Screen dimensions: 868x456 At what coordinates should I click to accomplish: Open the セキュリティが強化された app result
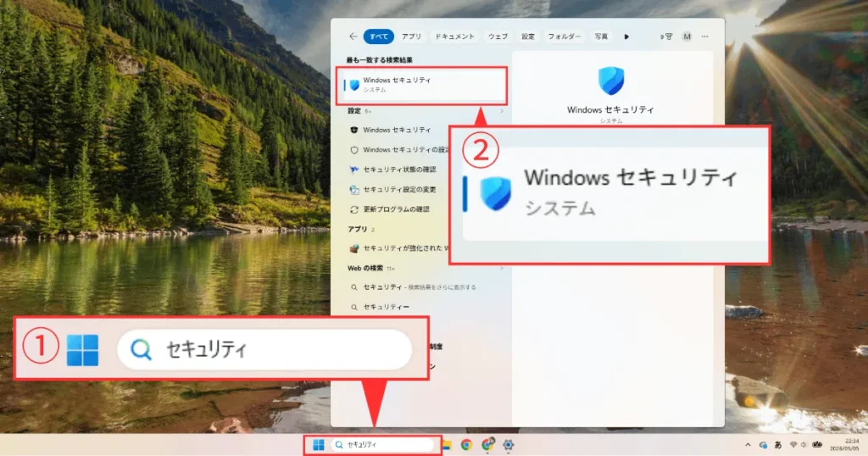point(399,248)
